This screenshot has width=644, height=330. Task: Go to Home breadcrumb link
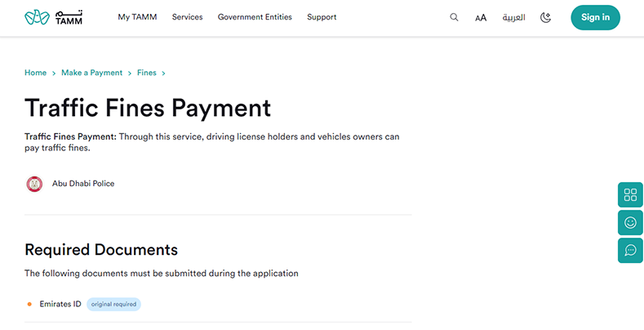tap(35, 73)
